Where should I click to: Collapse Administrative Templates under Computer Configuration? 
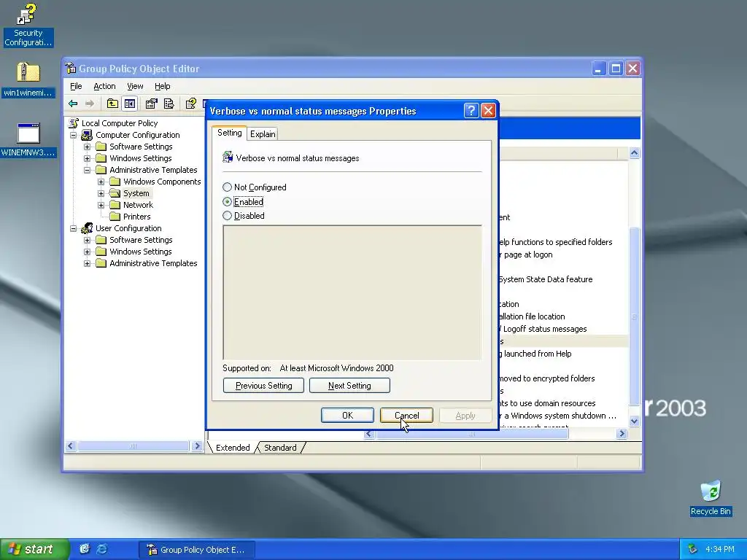tap(88, 170)
